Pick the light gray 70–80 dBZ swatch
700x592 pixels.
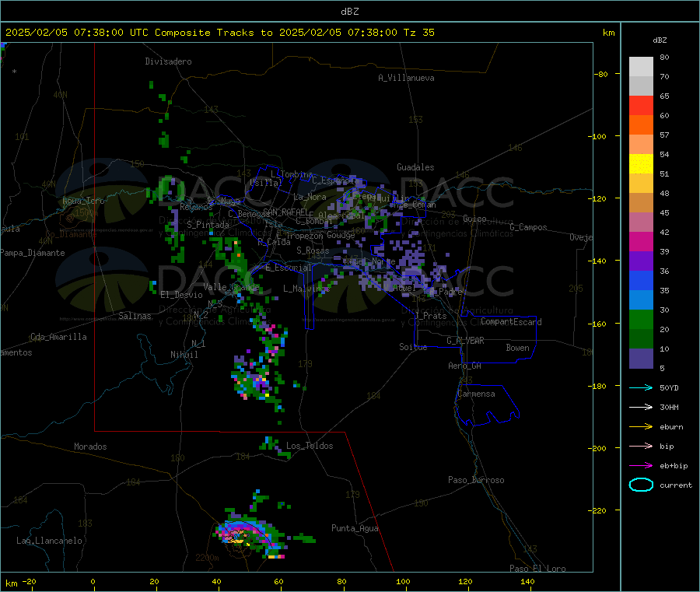(641, 67)
